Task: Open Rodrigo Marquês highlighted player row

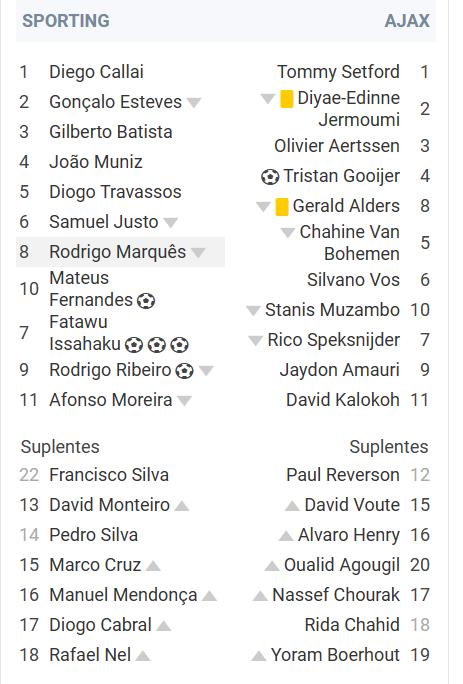Action: (x=120, y=252)
